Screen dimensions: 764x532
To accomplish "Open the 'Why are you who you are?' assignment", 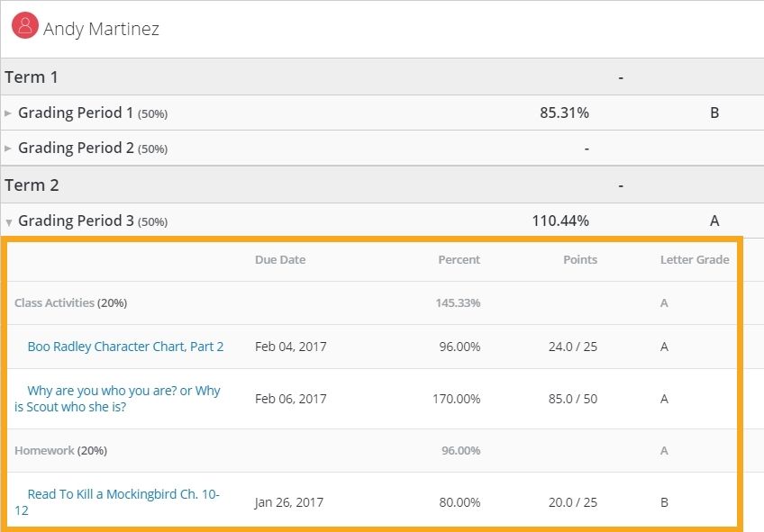I will click(117, 399).
